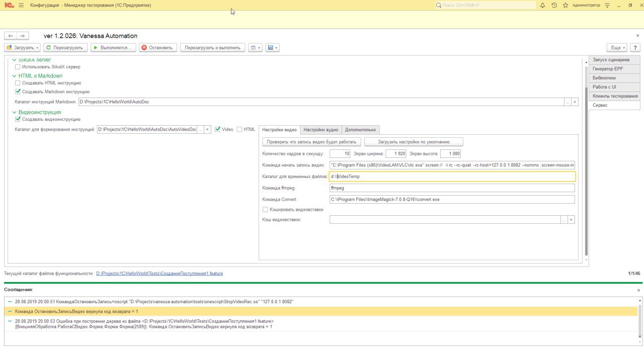644x350 pixels.
Task: Open the save disk icon dropdown
Action: pos(273,48)
